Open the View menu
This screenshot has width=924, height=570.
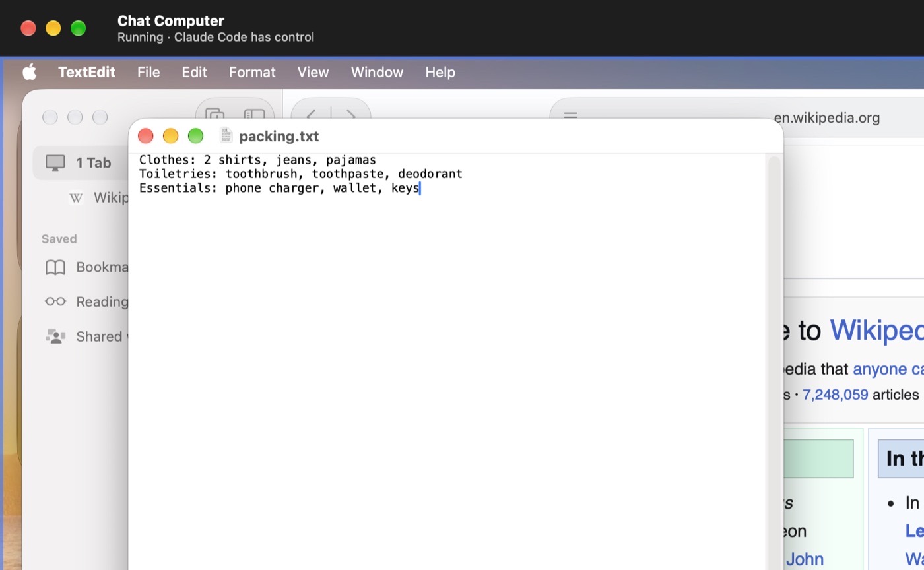[313, 72]
